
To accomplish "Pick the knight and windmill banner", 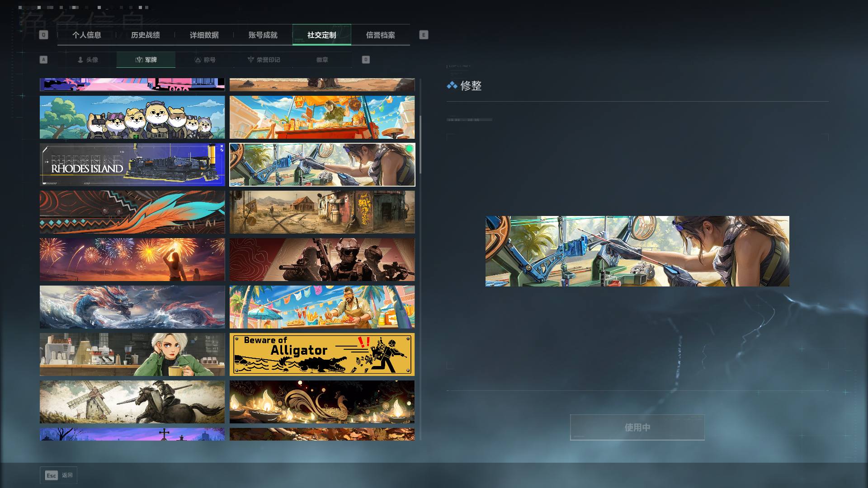I will tap(132, 402).
